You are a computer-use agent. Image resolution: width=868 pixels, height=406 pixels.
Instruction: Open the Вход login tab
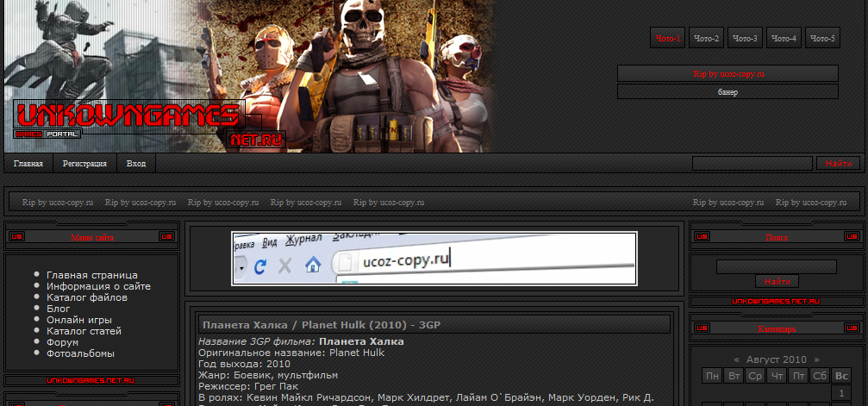(x=136, y=164)
